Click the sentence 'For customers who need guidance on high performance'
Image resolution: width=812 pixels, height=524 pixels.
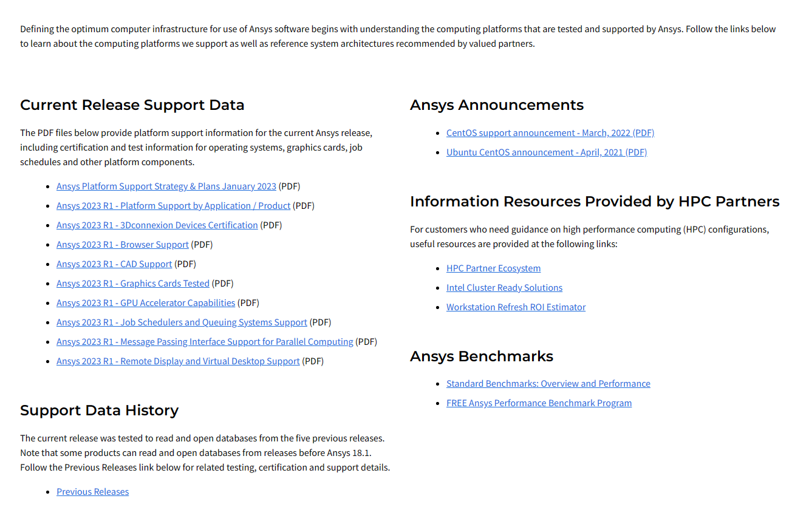click(x=590, y=237)
